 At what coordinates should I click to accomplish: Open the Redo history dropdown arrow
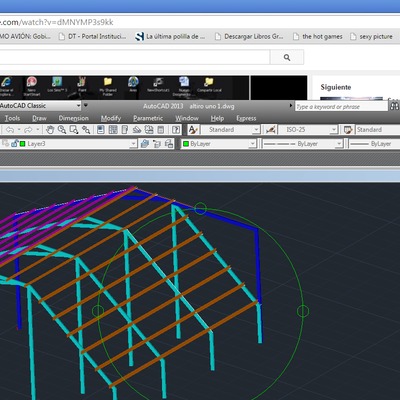pyautogui.click(x=38, y=130)
